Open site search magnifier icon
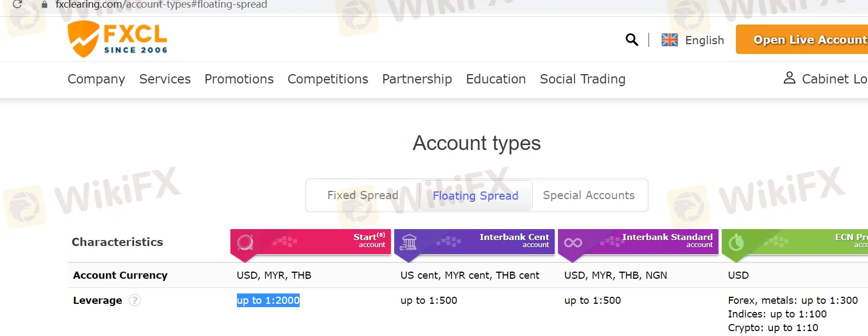 click(x=632, y=40)
